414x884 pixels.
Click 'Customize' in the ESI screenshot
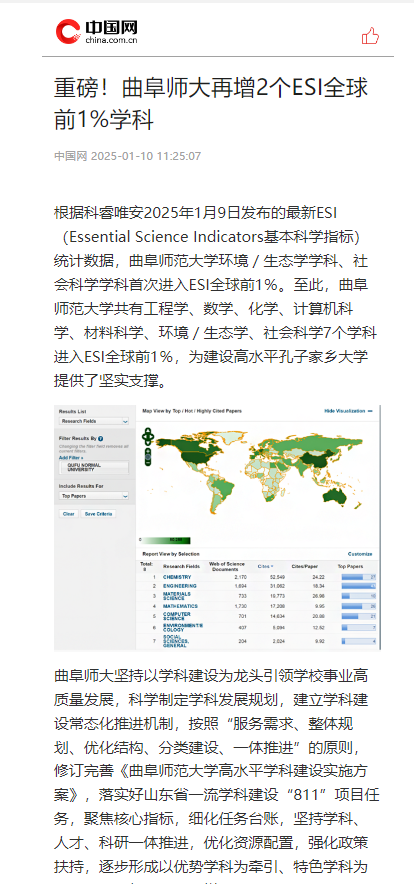point(360,554)
